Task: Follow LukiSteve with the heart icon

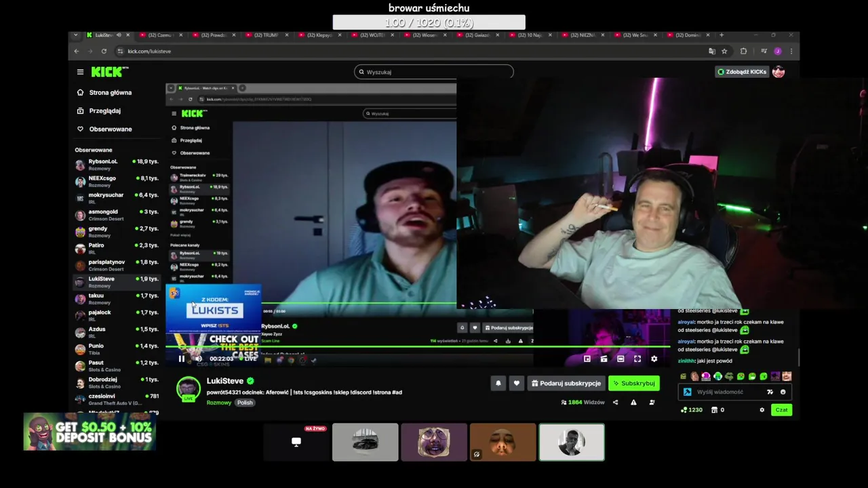Action: click(x=516, y=383)
